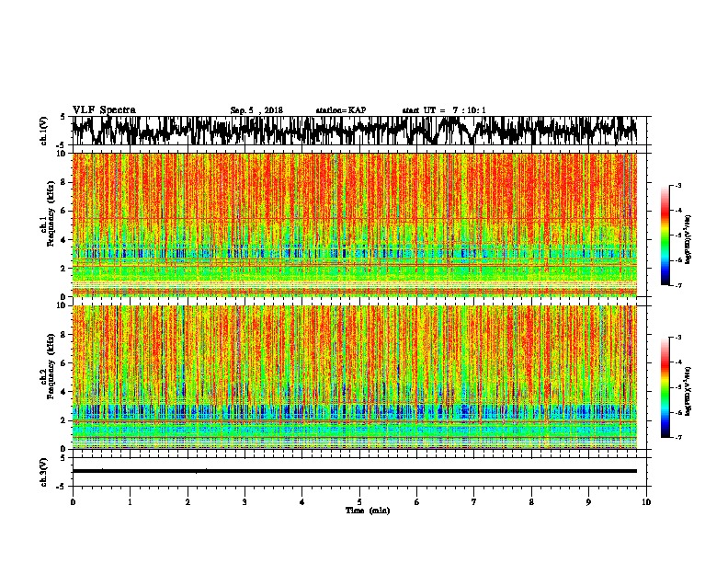Click the '-7' label on the ch.2 colorbar
The width and height of the screenshot is (728, 563).
pyautogui.click(x=677, y=438)
